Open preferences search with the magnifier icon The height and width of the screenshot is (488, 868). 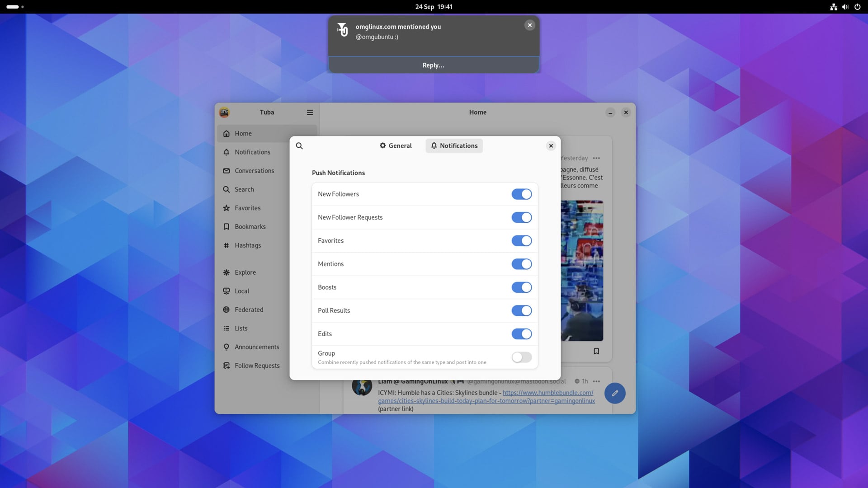coord(299,145)
